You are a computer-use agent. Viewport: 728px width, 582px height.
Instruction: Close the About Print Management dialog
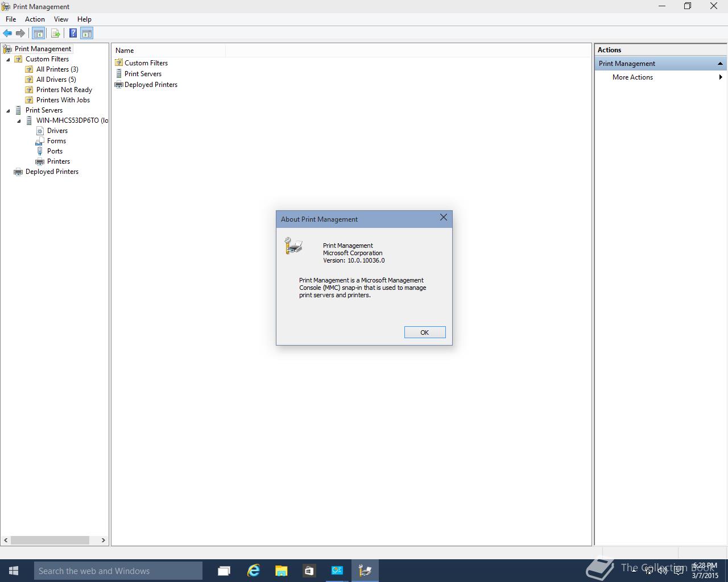[x=444, y=218]
